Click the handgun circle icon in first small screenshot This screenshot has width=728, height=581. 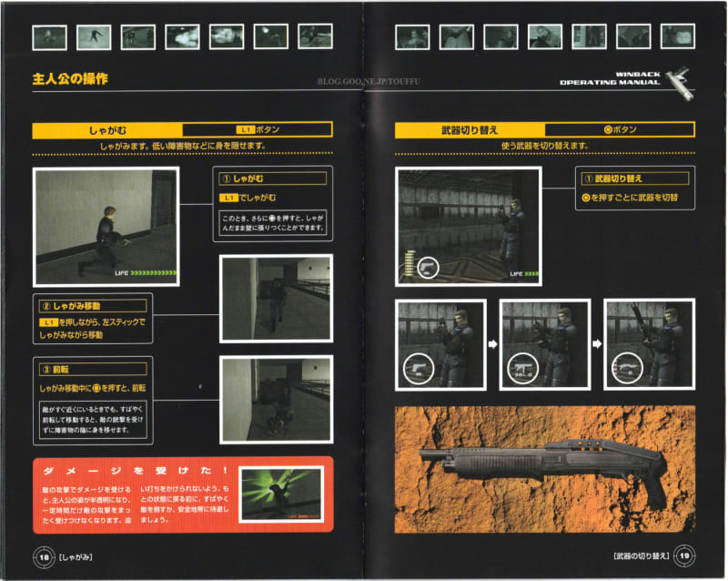coord(419,369)
